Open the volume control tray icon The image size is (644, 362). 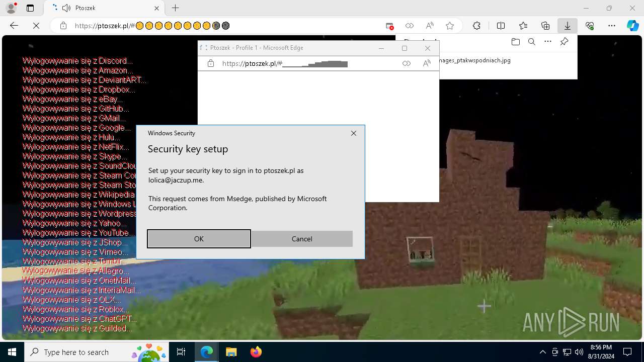(x=579, y=352)
